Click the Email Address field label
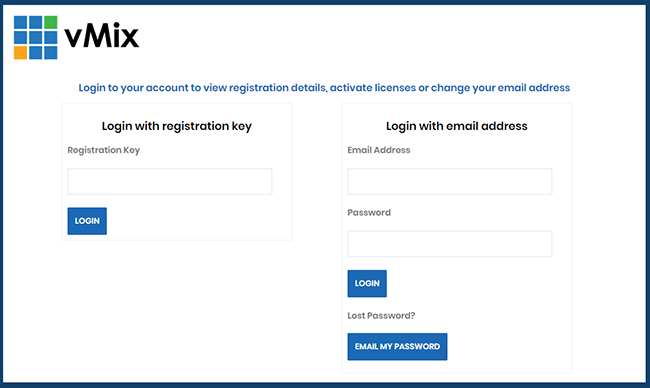The height and width of the screenshot is (388, 650). tap(379, 150)
